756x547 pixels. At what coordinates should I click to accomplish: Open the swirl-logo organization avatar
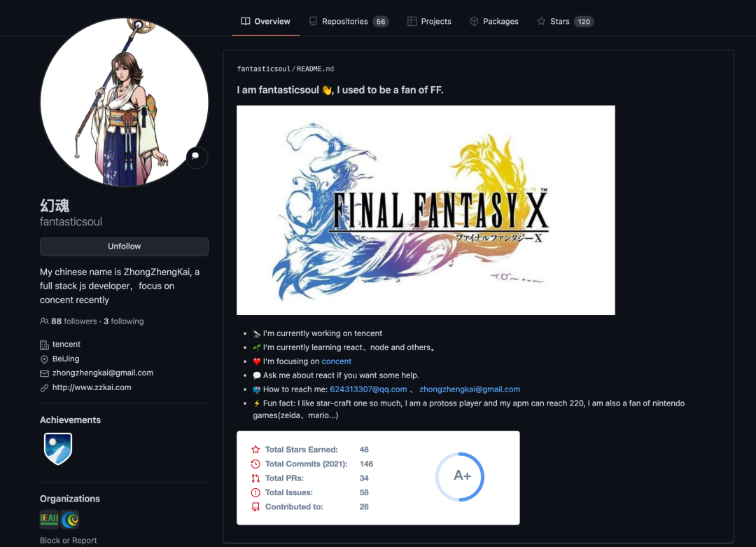(70, 519)
